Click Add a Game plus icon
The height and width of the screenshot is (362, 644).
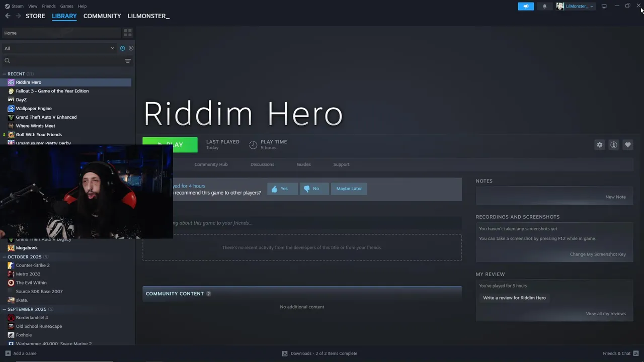[8, 353]
